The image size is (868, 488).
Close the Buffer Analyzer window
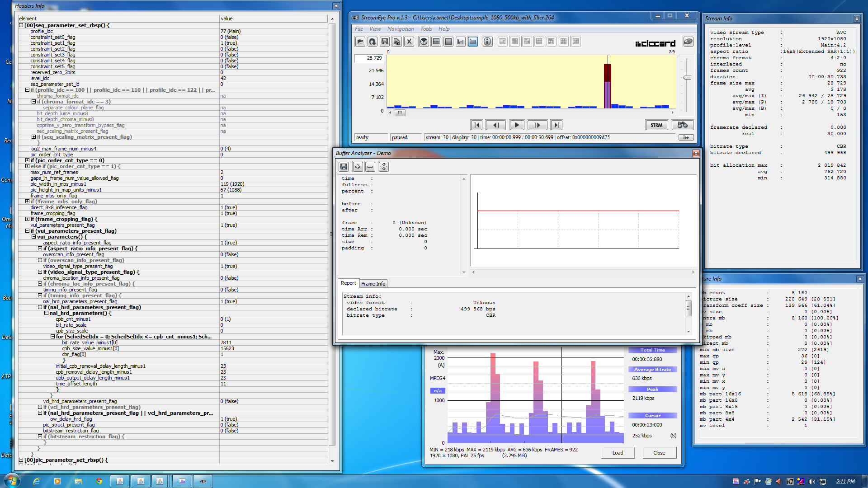(696, 154)
